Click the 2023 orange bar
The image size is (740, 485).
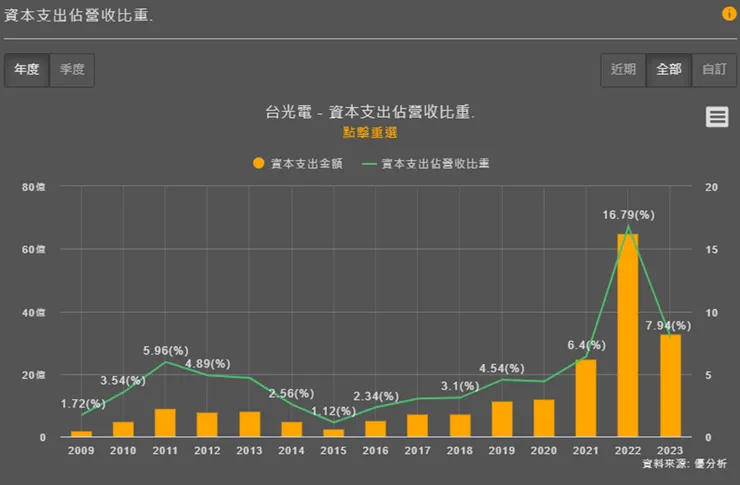pyautogui.click(x=670, y=385)
